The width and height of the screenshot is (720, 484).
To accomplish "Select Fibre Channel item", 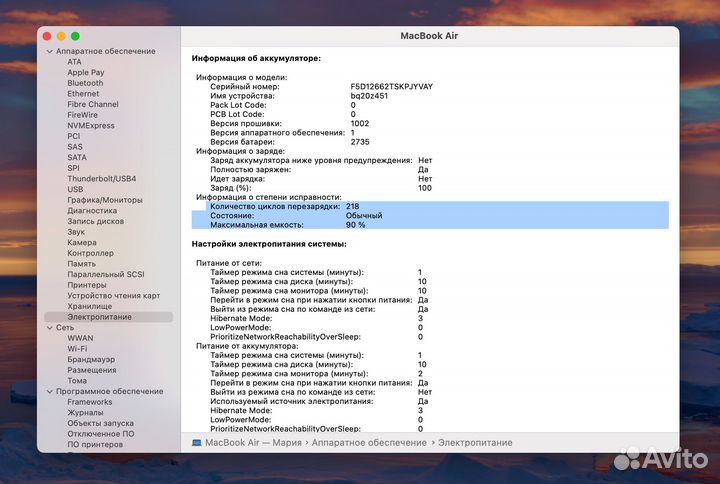I will [93, 104].
